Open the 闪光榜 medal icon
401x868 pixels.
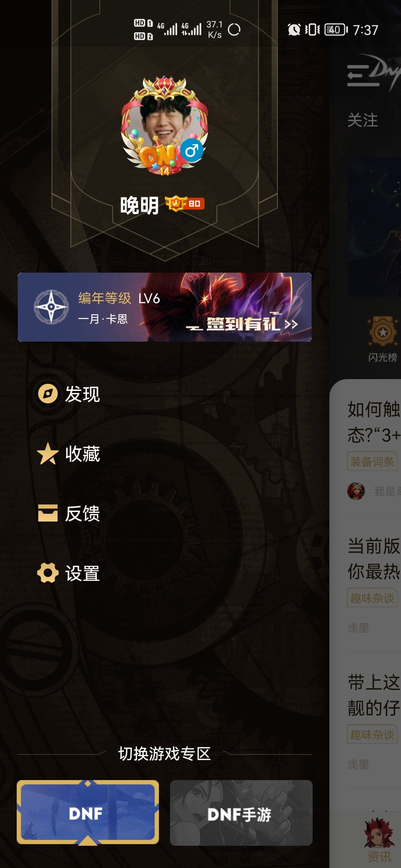point(383,332)
